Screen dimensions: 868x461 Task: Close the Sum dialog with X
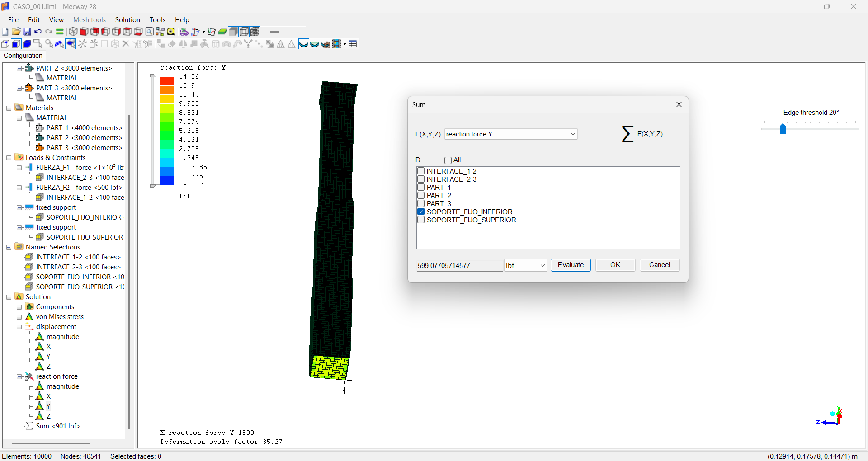coord(679,104)
